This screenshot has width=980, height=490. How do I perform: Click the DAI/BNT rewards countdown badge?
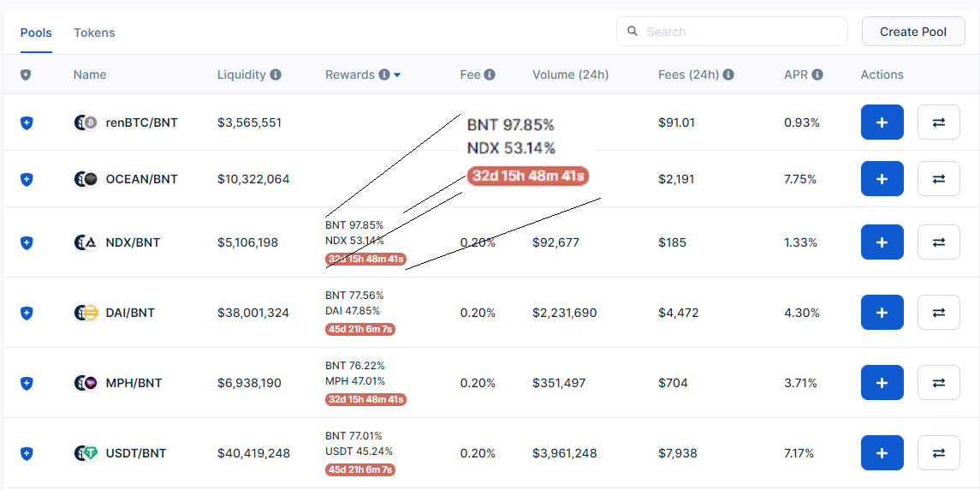coord(360,329)
